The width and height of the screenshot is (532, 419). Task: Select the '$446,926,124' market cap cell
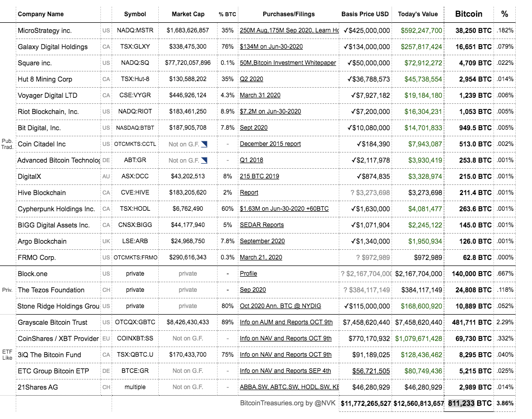(188, 95)
